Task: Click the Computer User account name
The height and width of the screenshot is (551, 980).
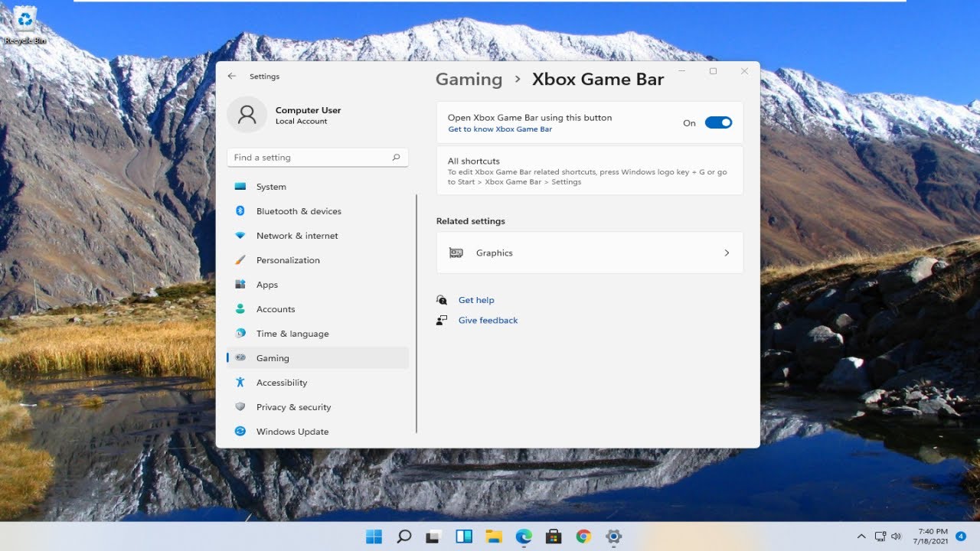Action: point(308,110)
